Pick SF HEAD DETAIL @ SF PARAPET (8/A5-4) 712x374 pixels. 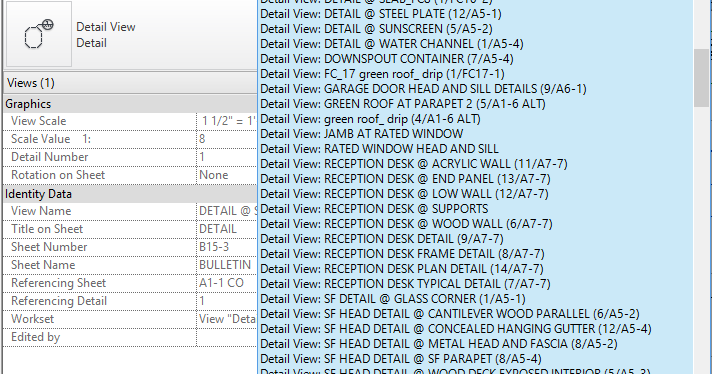click(400, 359)
